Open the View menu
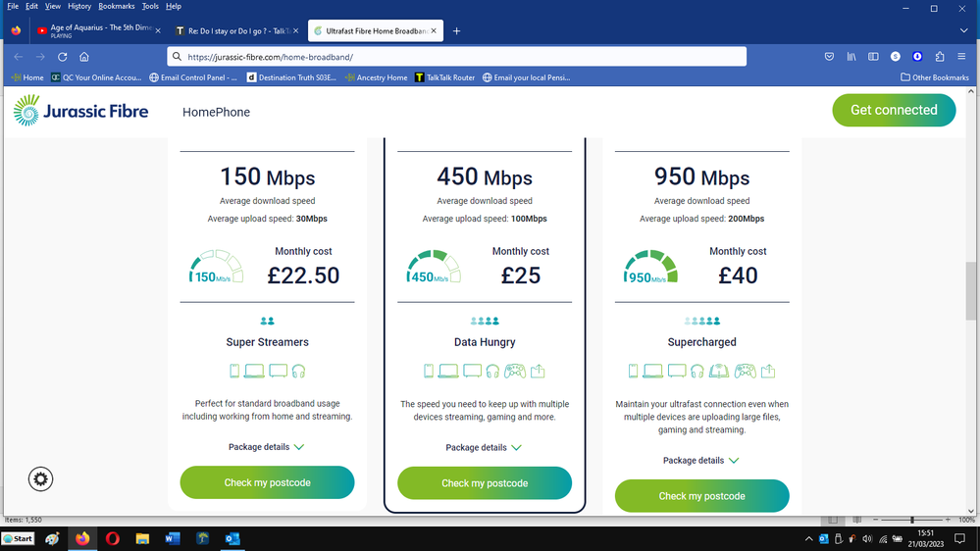 (53, 6)
